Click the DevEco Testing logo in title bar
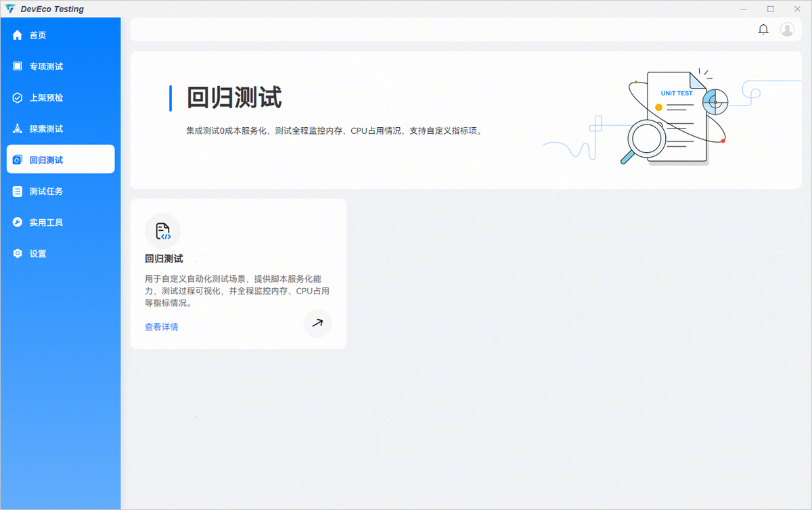Screen dimensions: 812x510 click(10, 9)
